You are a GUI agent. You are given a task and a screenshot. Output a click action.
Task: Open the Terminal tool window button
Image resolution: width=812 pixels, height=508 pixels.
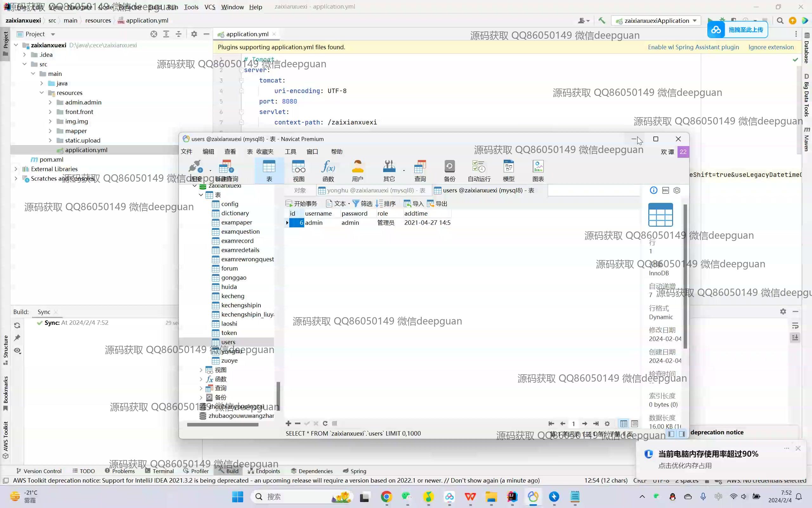pyautogui.click(x=159, y=471)
